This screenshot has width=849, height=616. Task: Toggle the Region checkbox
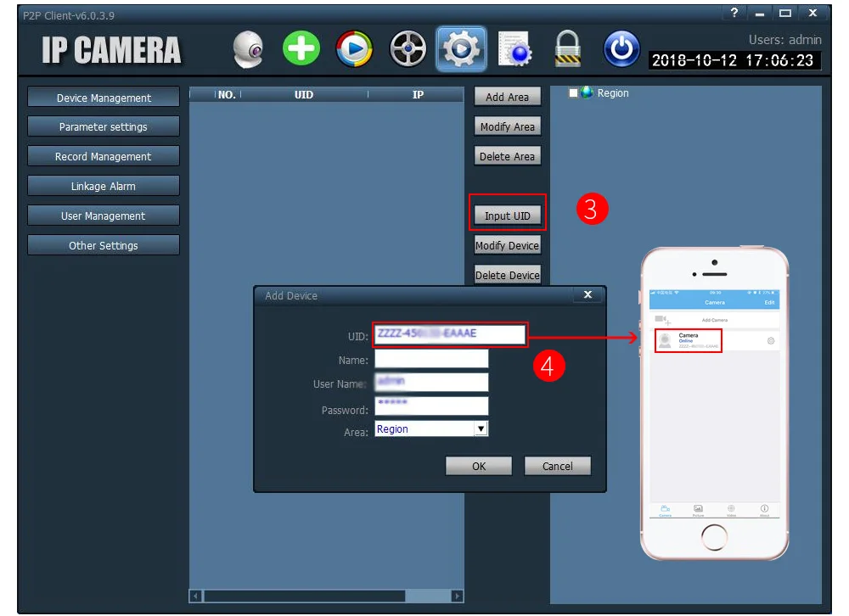(573, 93)
